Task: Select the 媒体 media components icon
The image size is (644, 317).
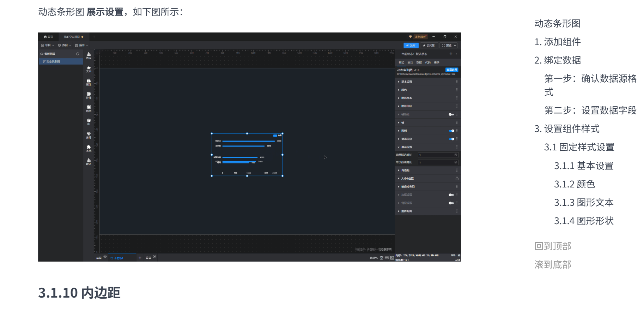Action: click(89, 82)
